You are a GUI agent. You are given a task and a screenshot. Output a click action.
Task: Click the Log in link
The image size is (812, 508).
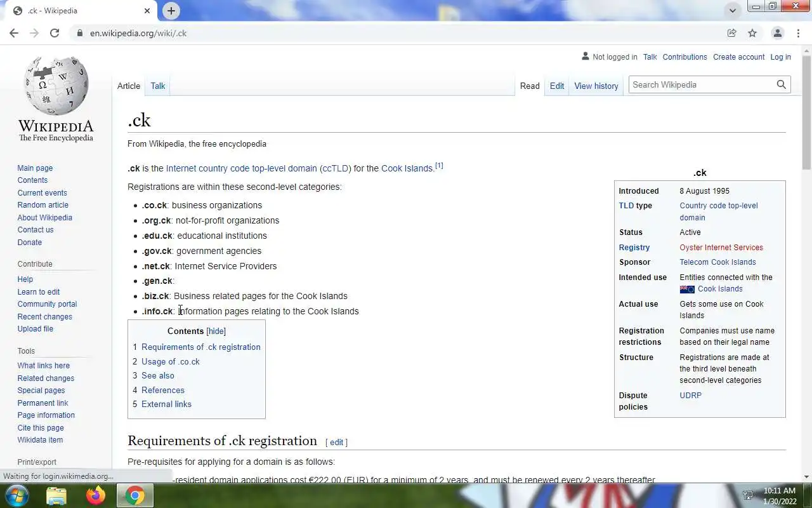pyautogui.click(x=780, y=57)
